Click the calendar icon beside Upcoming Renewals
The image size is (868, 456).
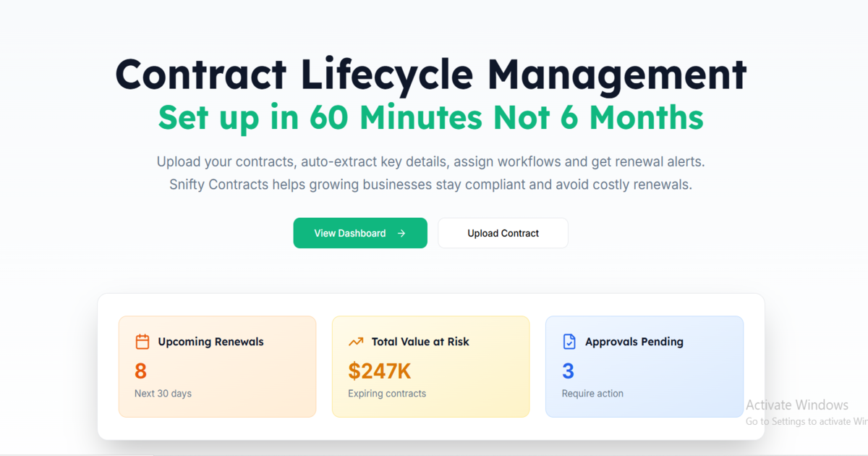[142, 342]
